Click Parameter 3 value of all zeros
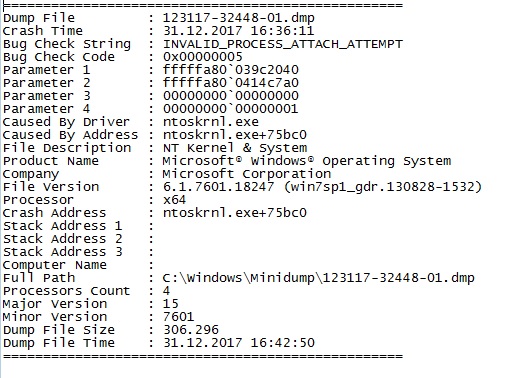 point(231,96)
